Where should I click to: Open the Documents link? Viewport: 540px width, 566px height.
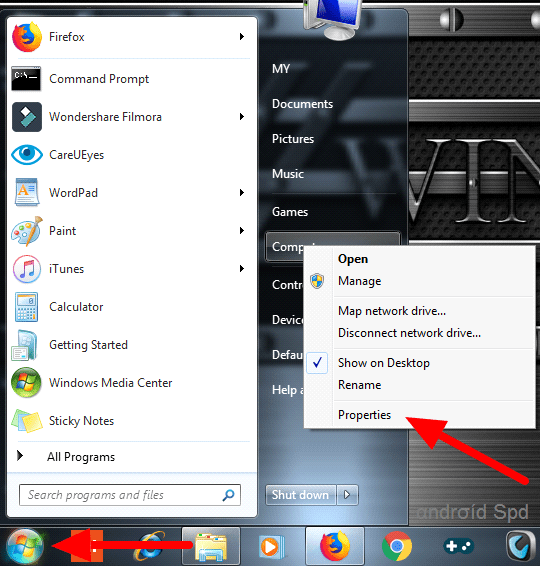[302, 104]
